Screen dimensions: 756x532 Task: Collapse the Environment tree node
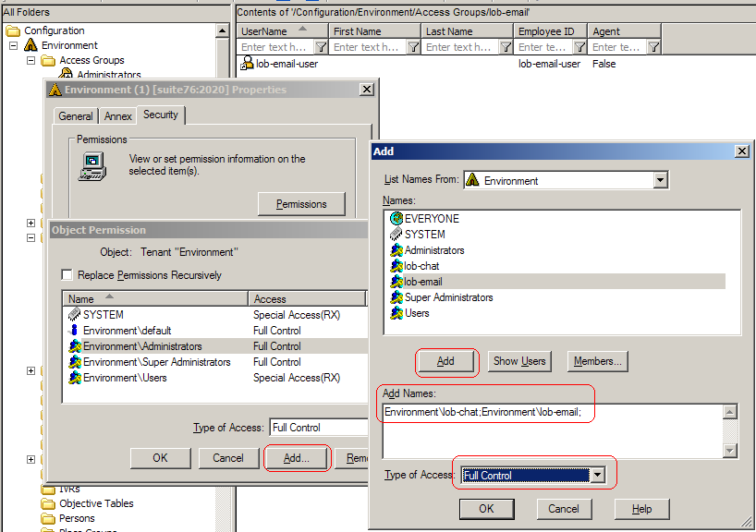tap(13, 43)
